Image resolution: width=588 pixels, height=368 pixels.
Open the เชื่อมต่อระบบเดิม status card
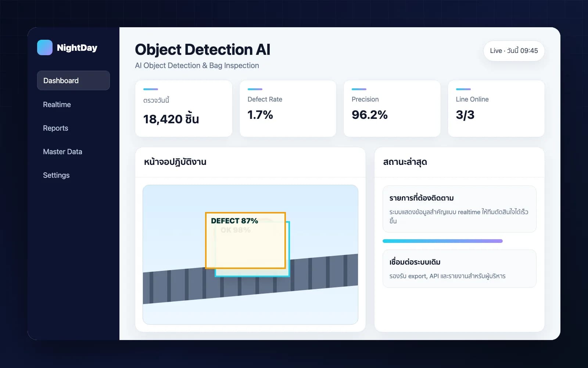[459, 269]
